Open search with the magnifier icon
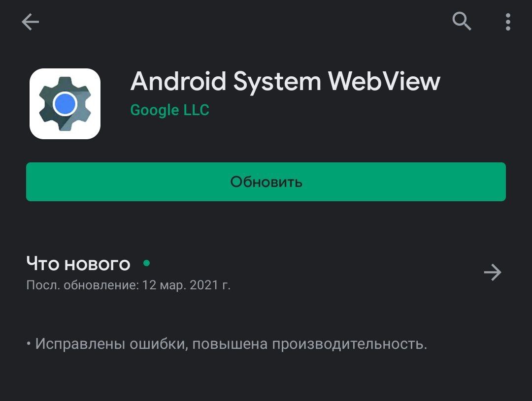The height and width of the screenshot is (401, 532). (x=462, y=21)
